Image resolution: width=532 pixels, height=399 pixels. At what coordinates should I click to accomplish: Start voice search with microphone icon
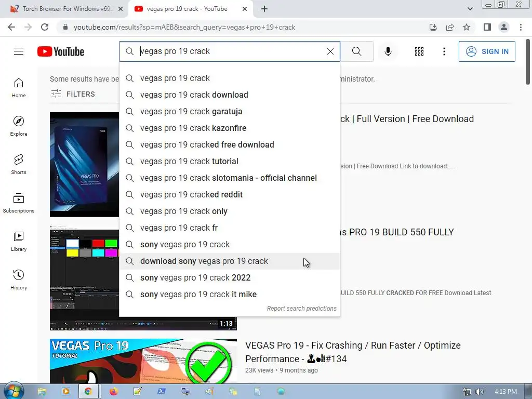388,51
